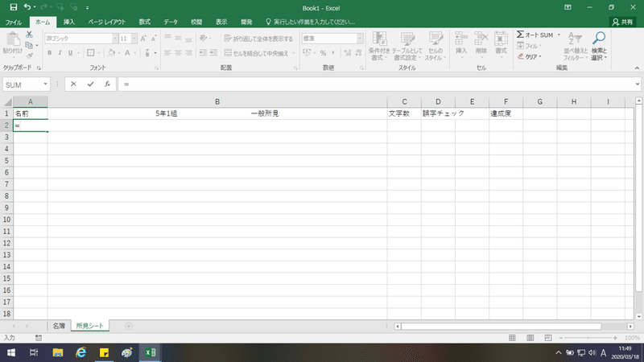Click the Orientation text angle icon
644x362 pixels.
[203, 38]
